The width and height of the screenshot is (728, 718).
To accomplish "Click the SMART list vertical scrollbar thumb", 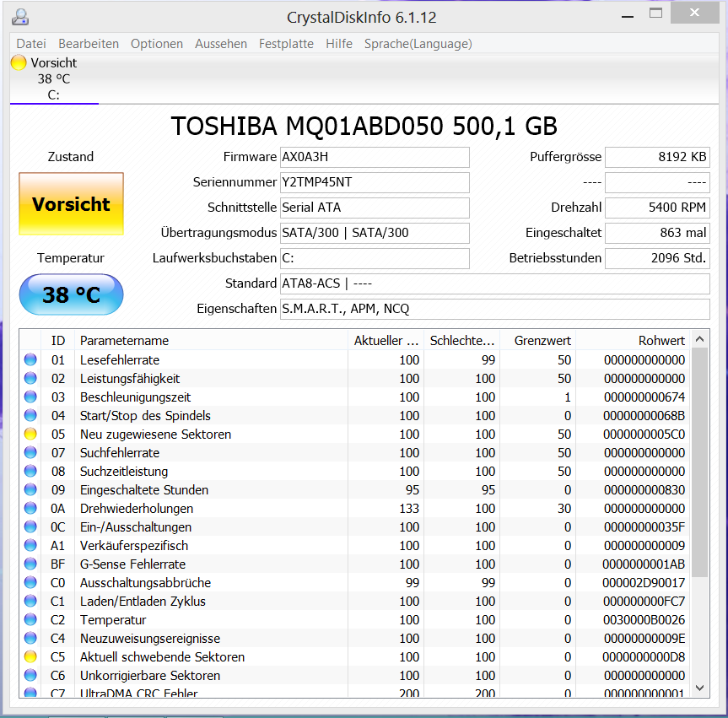I will [700, 462].
